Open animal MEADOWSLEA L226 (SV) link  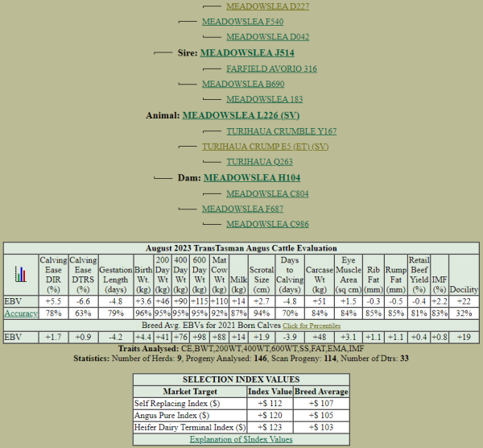(x=241, y=115)
